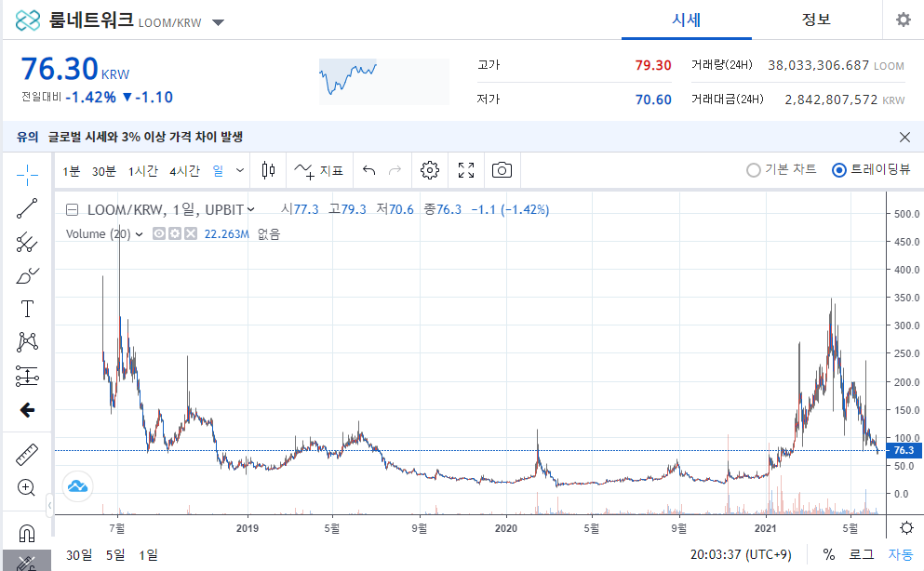
Task: Select the 트레이딩뷰 radio button
Action: pos(839,170)
